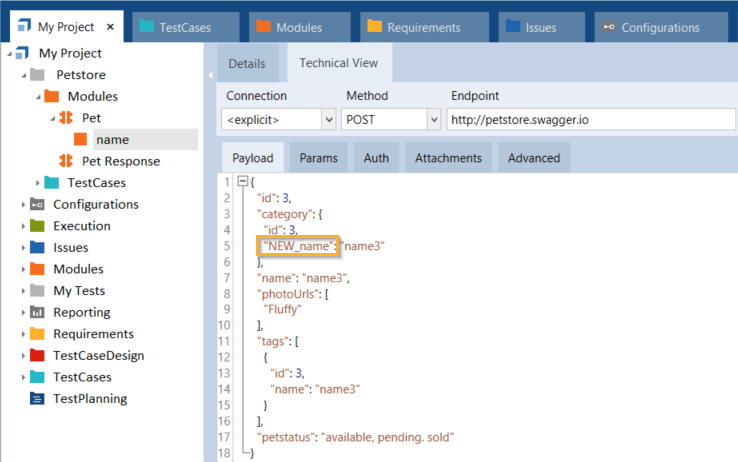Click the Issues folder icon in tree

tap(37, 248)
